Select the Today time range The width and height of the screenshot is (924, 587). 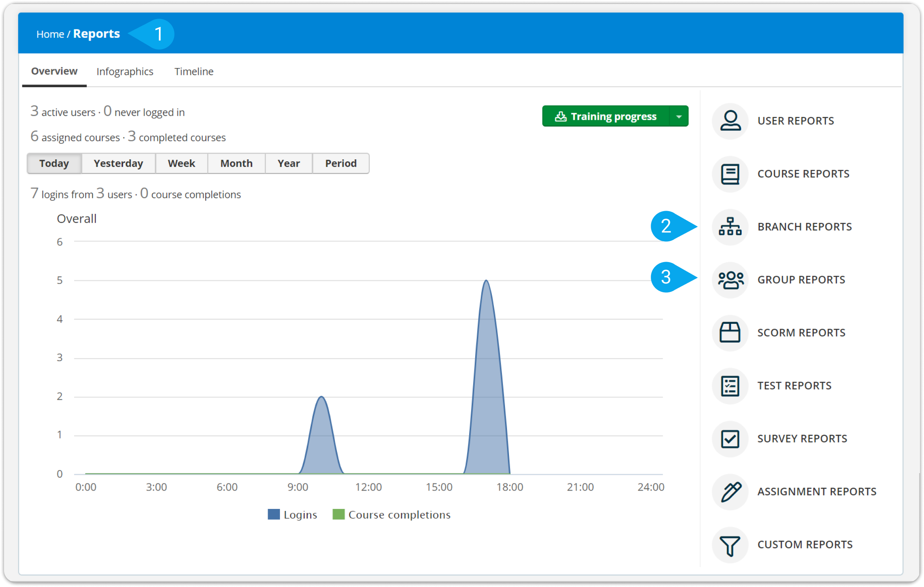(54, 163)
